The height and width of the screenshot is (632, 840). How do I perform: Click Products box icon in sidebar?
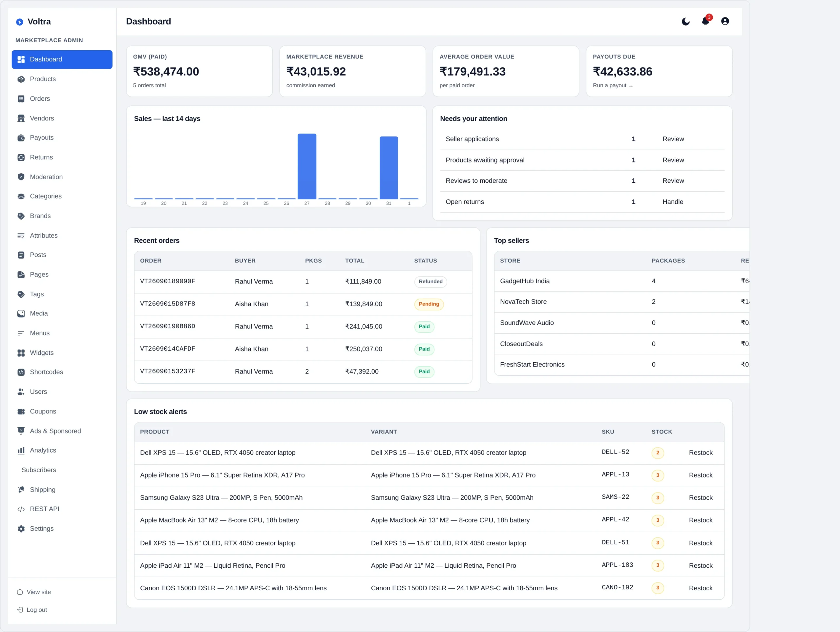(21, 79)
